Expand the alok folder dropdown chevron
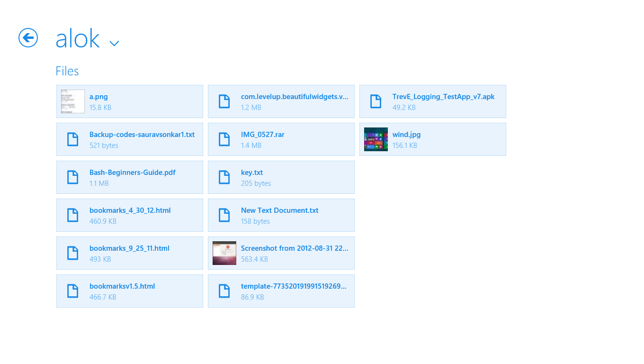The image size is (644, 364). point(114,43)
